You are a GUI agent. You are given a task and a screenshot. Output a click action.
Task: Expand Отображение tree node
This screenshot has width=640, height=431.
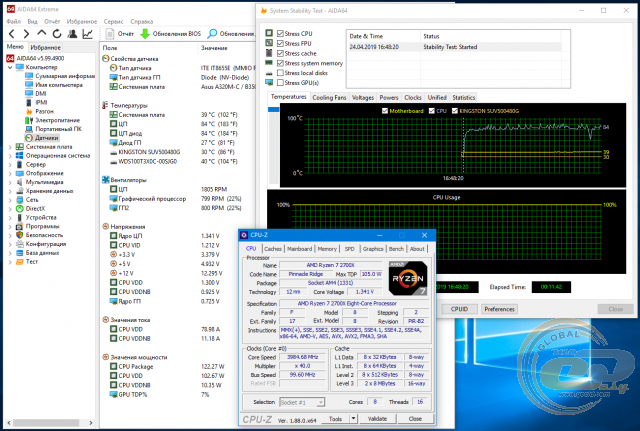coord(10,173)
